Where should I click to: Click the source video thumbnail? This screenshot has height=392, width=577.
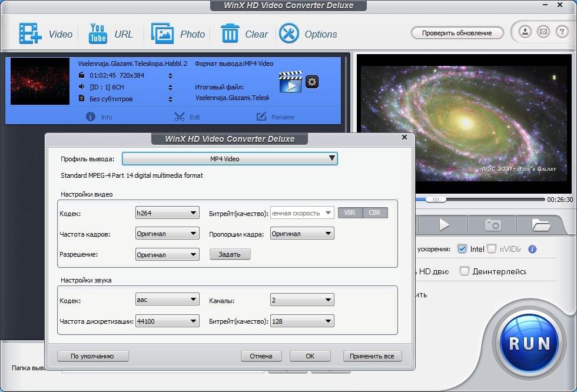pyautogui.click(x=40, y=81)
